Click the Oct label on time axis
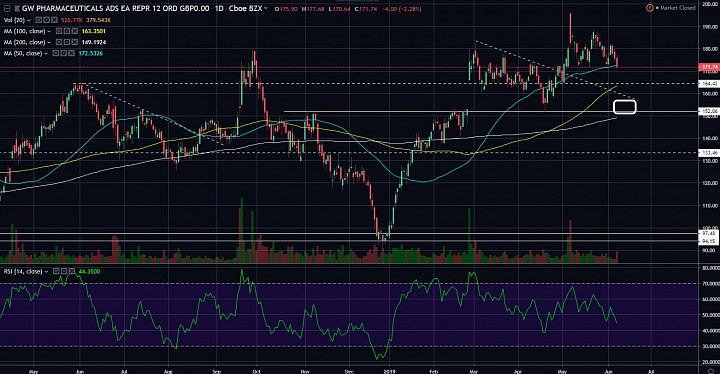Viewport: 720px width, 374px height. point(257,371)
